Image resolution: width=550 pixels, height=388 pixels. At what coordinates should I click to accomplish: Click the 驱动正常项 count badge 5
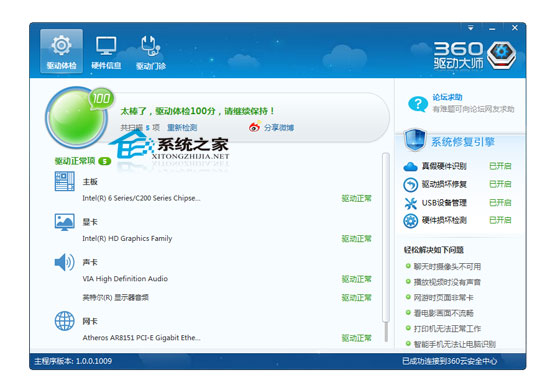[x=105, y=161]
